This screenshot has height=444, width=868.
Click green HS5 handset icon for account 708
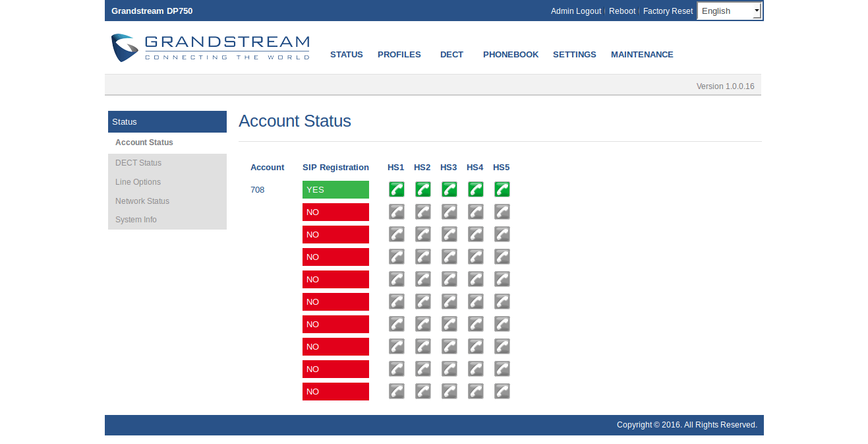click(502, 189)
